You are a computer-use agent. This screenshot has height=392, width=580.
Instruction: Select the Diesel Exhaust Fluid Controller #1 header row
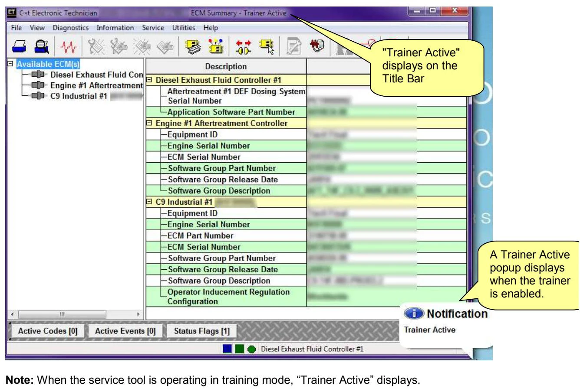pos(306,80)
